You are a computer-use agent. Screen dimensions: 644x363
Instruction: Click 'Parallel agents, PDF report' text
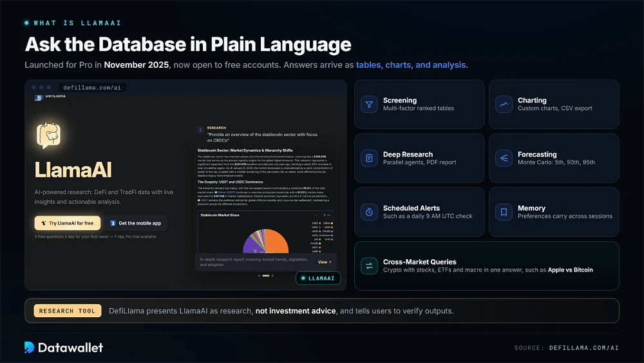(419, 162)
